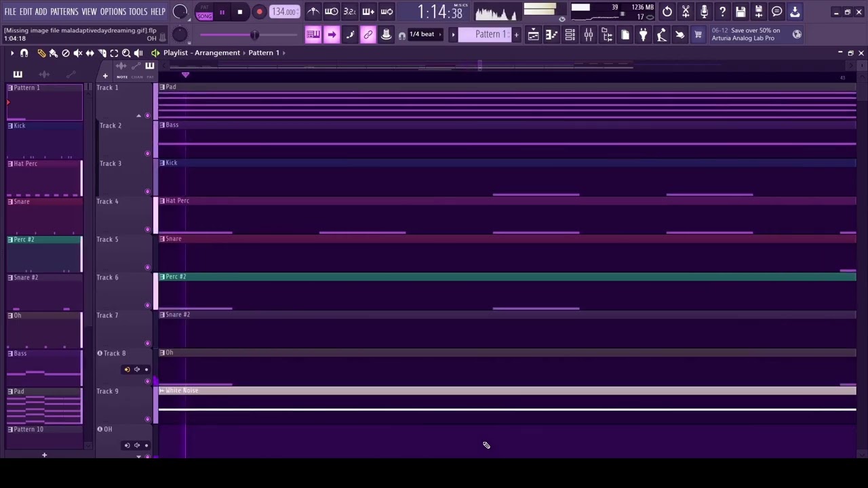Adjust the master pitch knob
This screenshot has width=868, height=488.
pyautogui.click(x=179, y=35)
